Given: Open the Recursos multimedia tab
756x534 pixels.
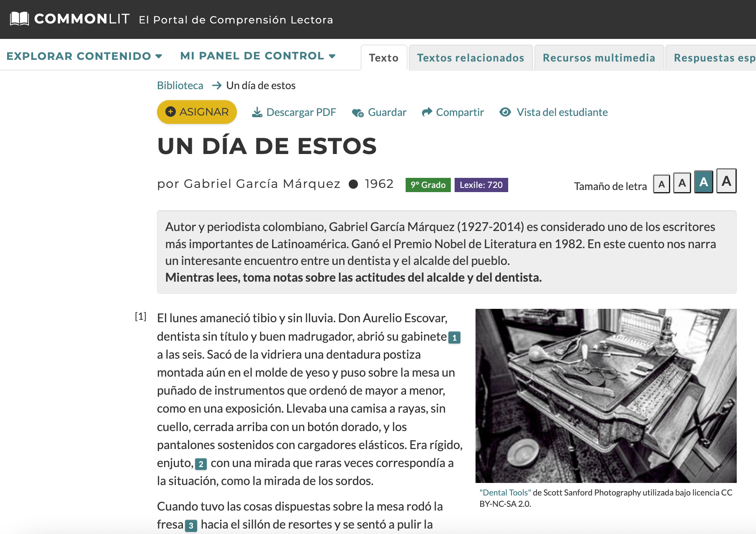Looking at the screenshot, I should [599, 58].
